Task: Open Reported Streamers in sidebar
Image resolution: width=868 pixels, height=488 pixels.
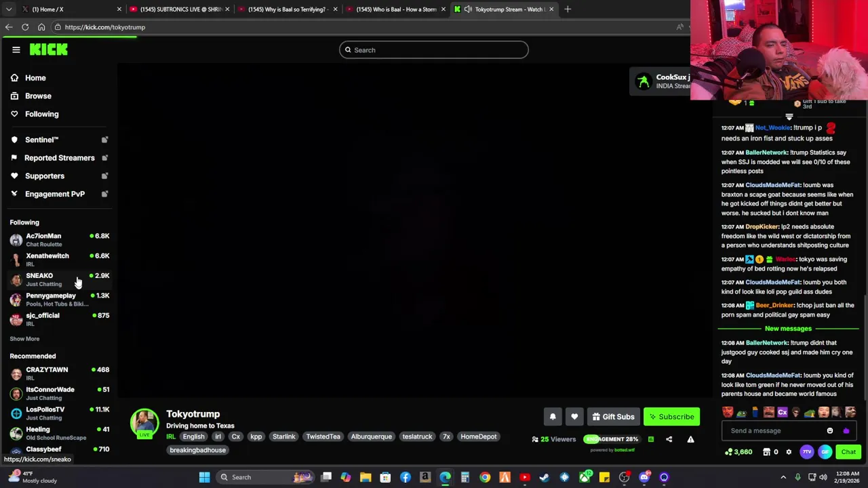Action: [60, 158]
